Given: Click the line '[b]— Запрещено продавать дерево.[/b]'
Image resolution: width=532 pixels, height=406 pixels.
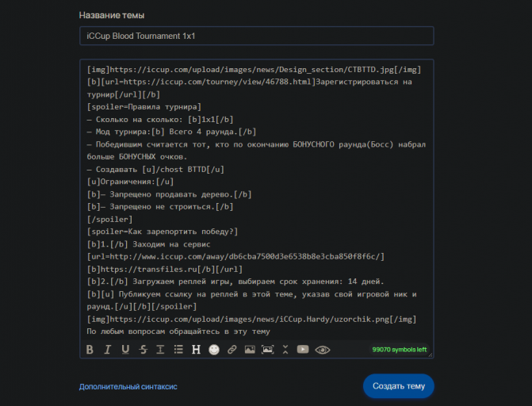Looking at the screenshot, I should pos(170,194).
